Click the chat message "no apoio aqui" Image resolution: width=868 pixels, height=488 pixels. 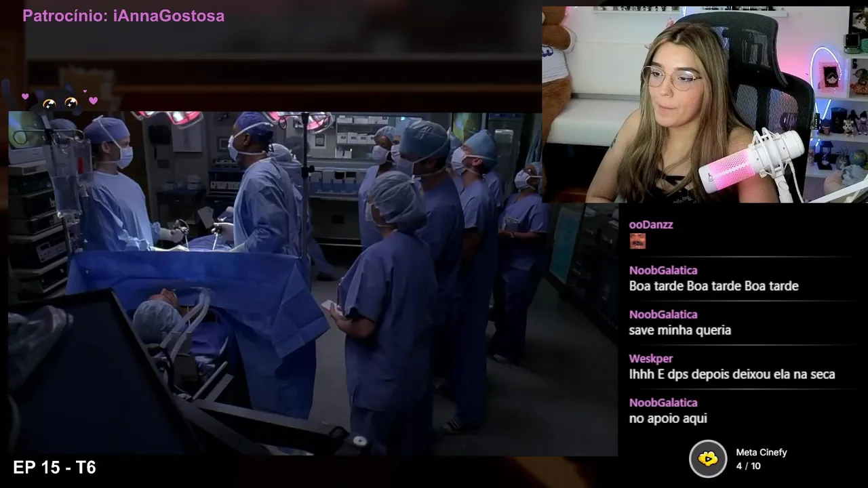click(x=668, y=418)
